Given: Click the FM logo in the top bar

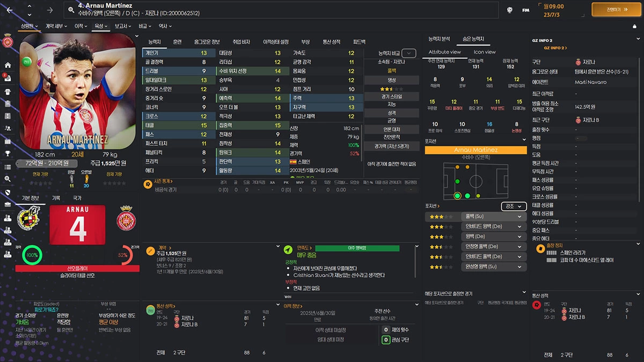Looking at the screenshot, I should coord(526,9).
